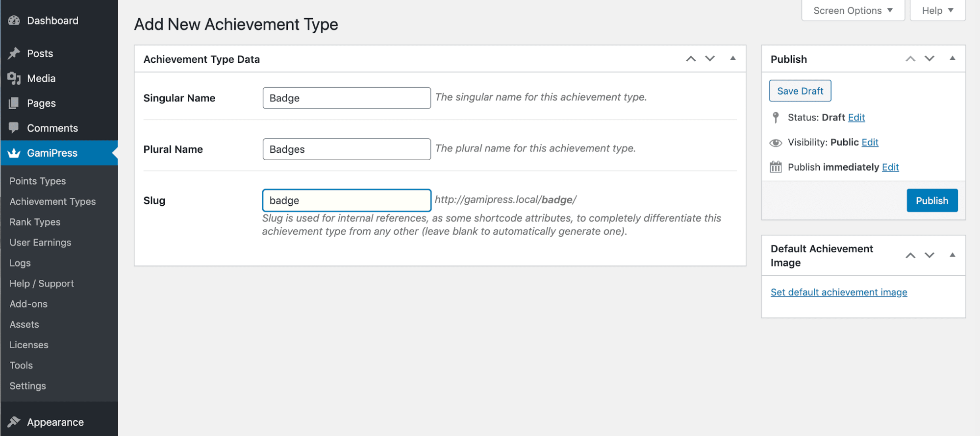Open GamiPress Settings submenu
Screen dimensions: 980x436
pos(27,386)
